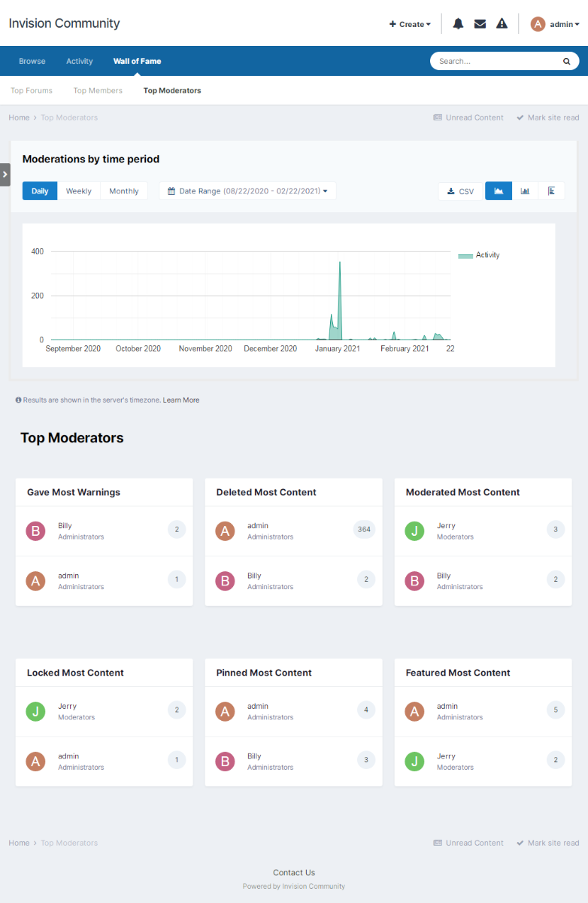This screenshot has width=588, height=903.
Task: Switch to table view icon
Action: tap(551, 191)
